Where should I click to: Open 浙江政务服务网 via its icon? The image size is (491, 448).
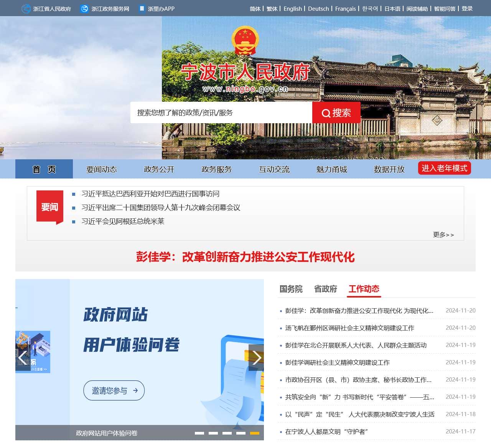[x=82, y=8]
